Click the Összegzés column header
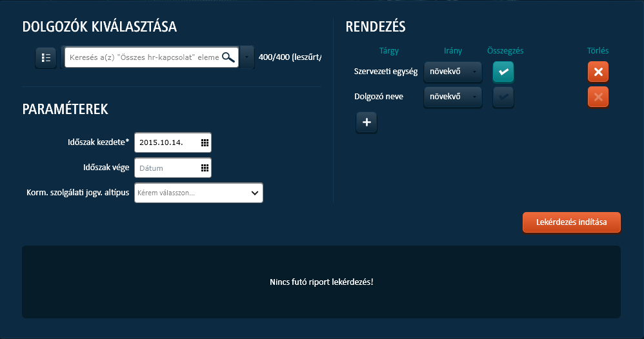This screenshot has width=644, height=339. tap(505, 51)
